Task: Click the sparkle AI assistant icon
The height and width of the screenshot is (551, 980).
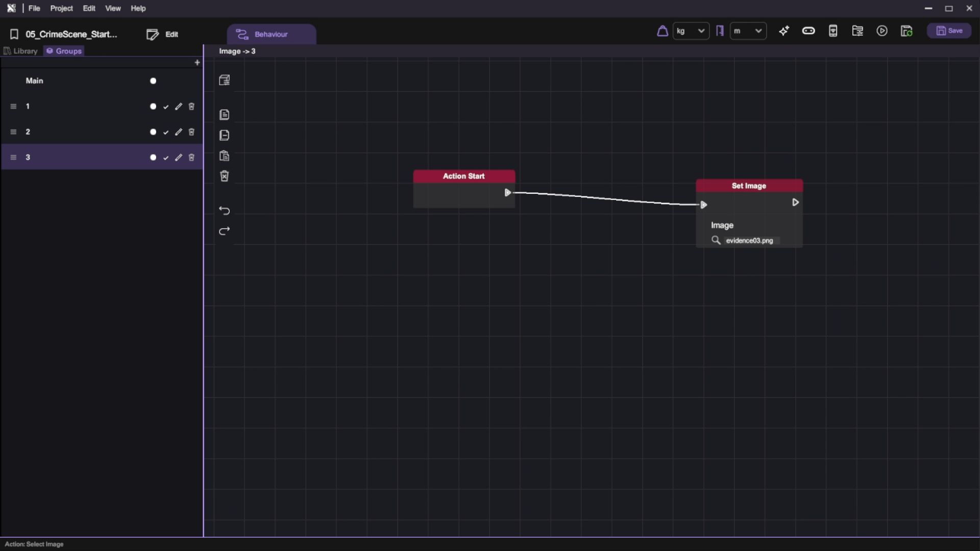Action: coord(784,31)
